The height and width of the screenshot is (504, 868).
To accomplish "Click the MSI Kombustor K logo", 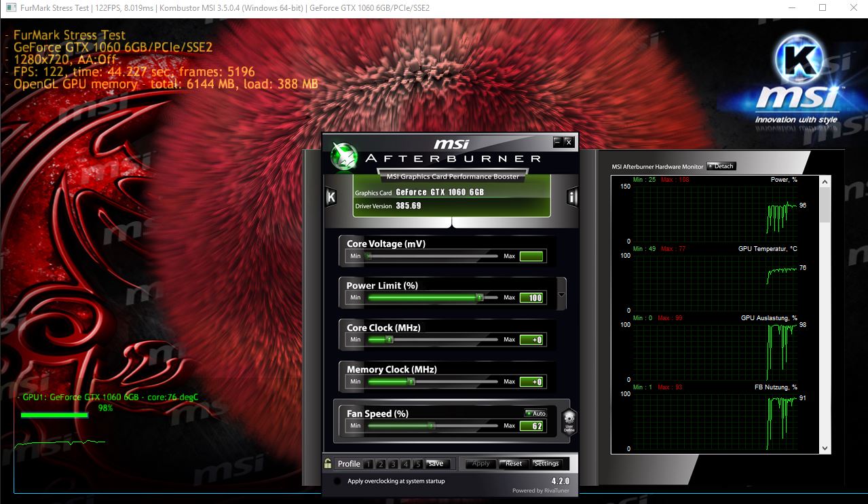I will click(799, 59).
